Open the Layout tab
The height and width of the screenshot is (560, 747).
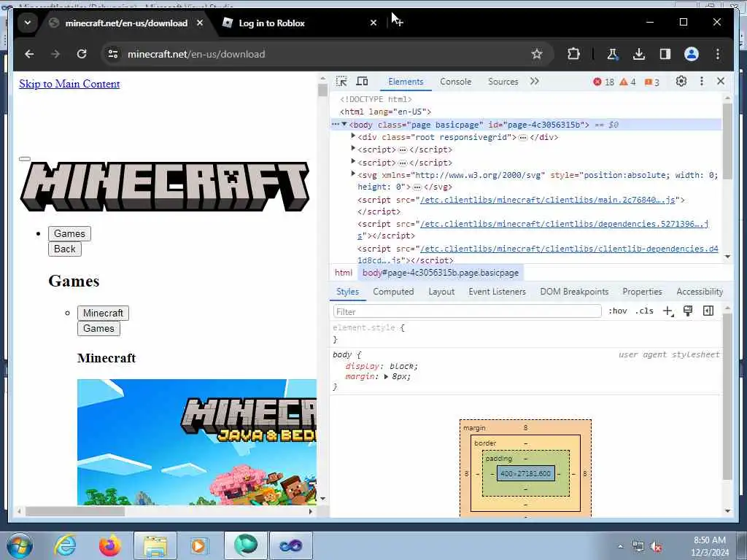(x=441, y=292)
